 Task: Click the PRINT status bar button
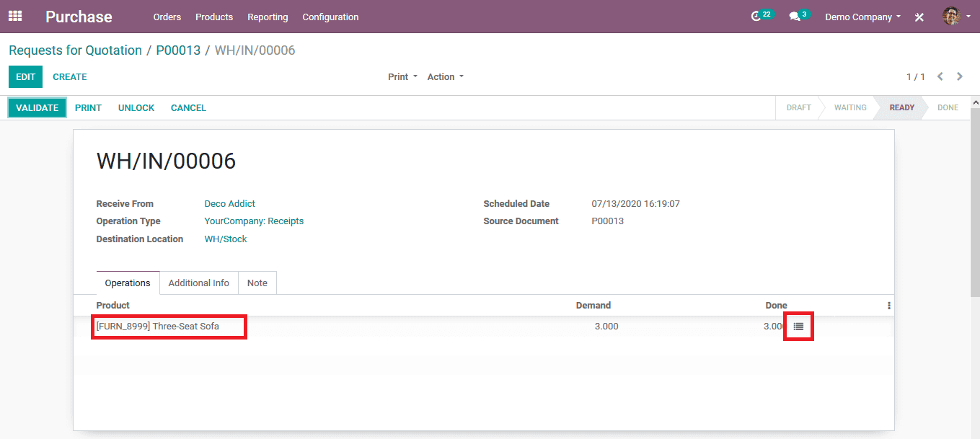point(89,108)
